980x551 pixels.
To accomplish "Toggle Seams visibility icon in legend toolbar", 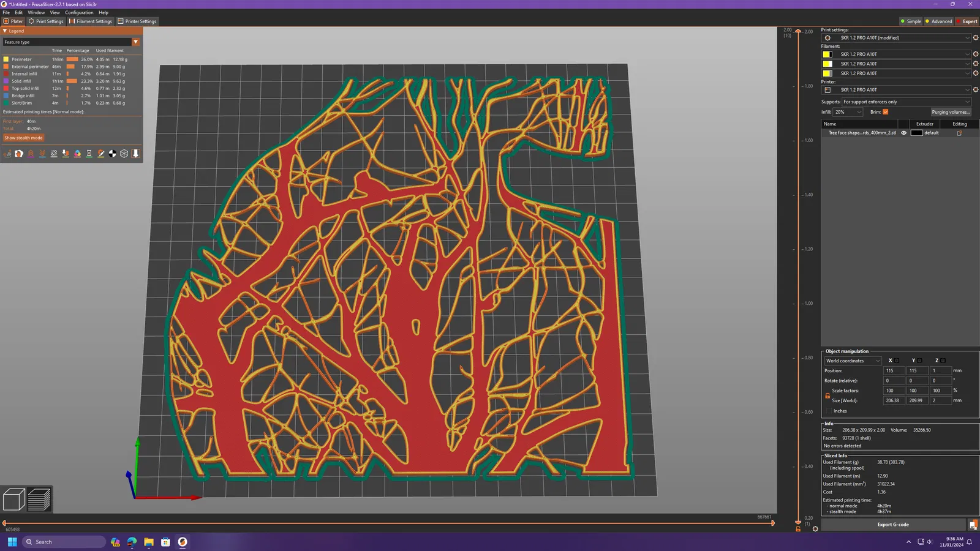I will pos(54,154).
